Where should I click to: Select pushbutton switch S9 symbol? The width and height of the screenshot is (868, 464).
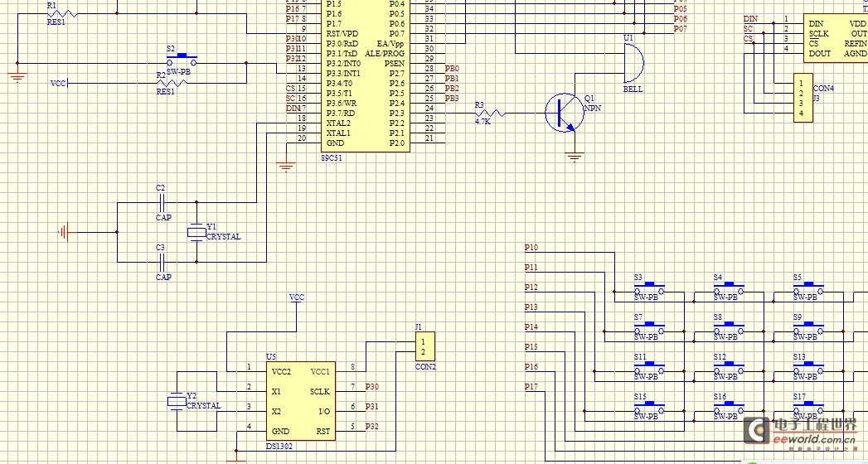(x=808, y=327)
